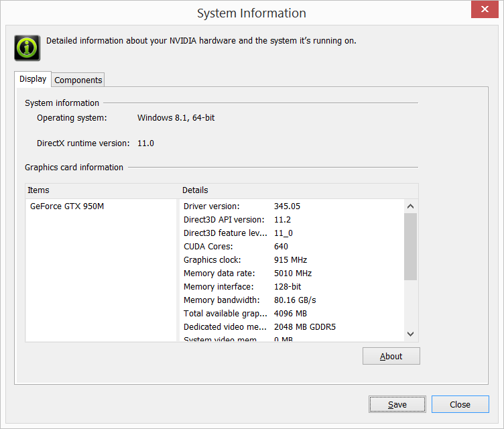Click the green NVIDIA info icon
This screenshot has width=504, height=429.
pos(27,48)
